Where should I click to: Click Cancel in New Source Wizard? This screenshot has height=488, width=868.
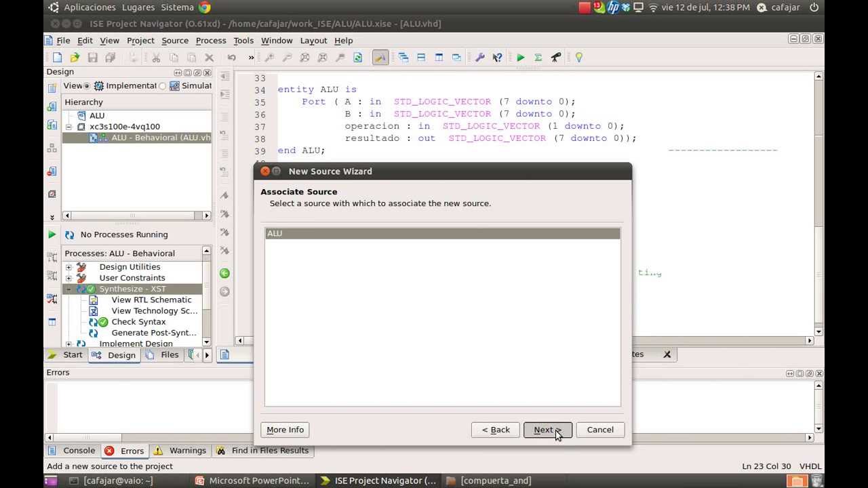(x=600, y=430)
